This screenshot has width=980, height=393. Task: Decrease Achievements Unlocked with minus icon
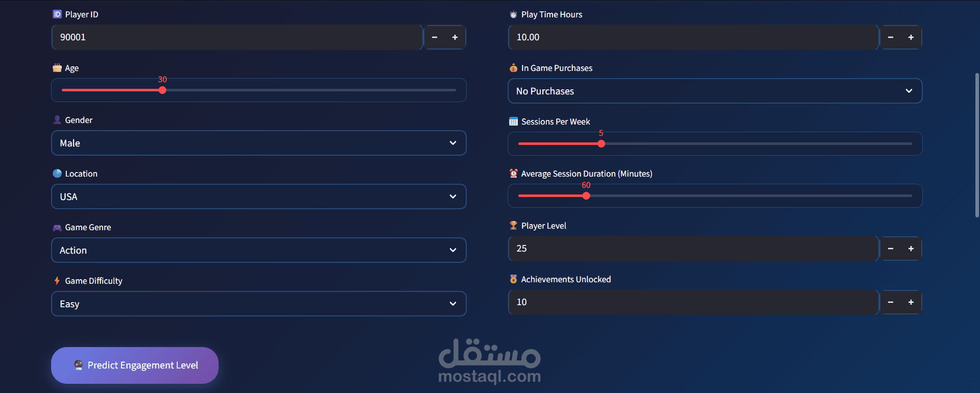point(891,302)
